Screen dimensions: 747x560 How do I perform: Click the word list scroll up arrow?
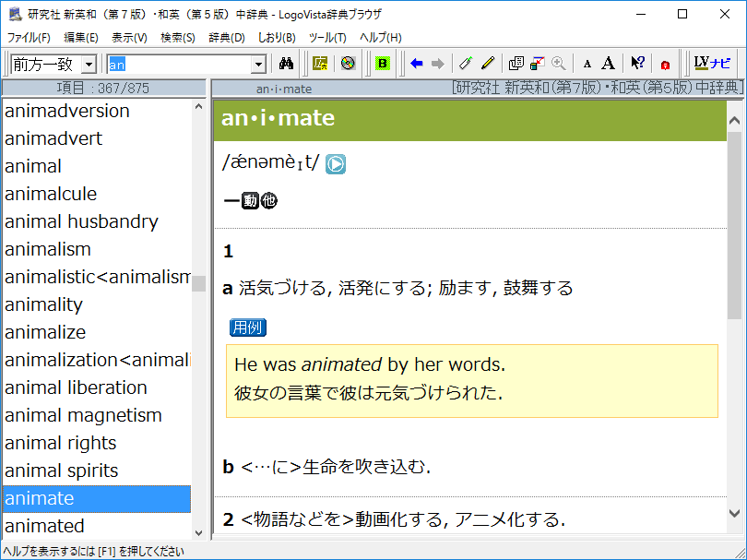[x=198, y=107]
